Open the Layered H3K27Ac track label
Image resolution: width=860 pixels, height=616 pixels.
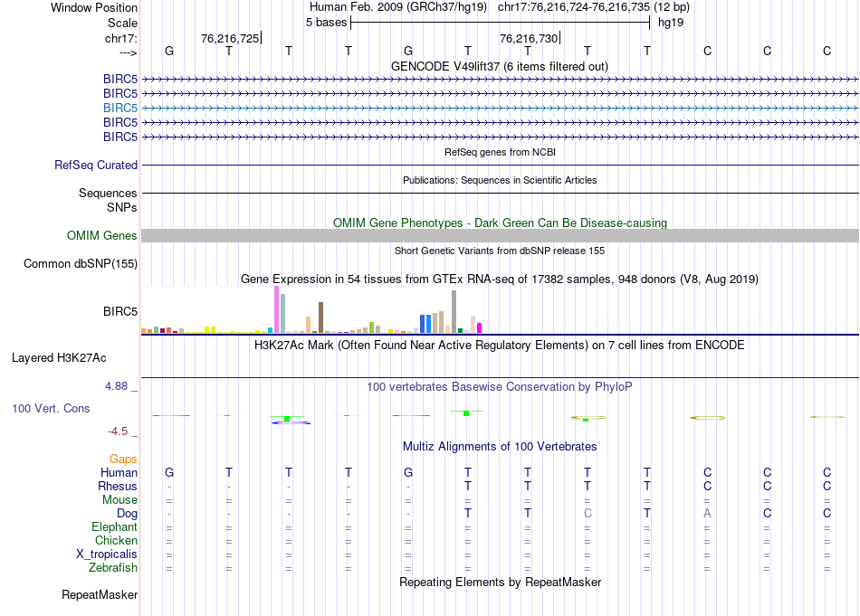click(59, 358)
